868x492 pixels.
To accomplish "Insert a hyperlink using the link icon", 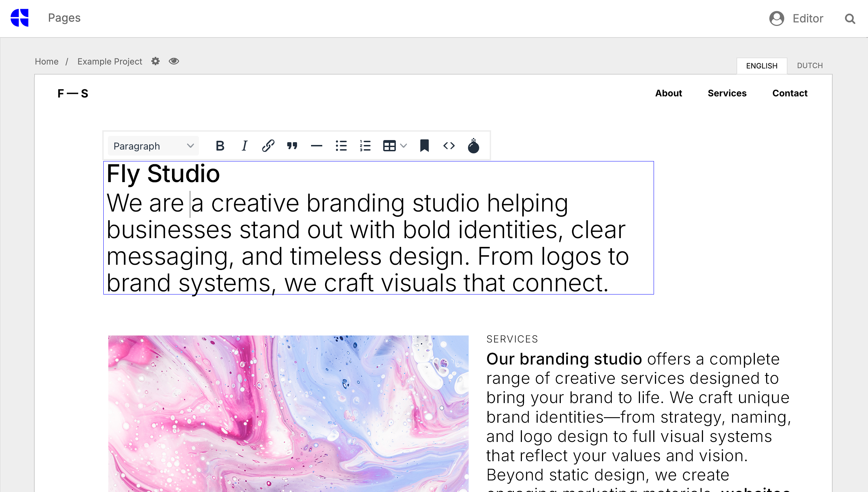I will [268, 146].
